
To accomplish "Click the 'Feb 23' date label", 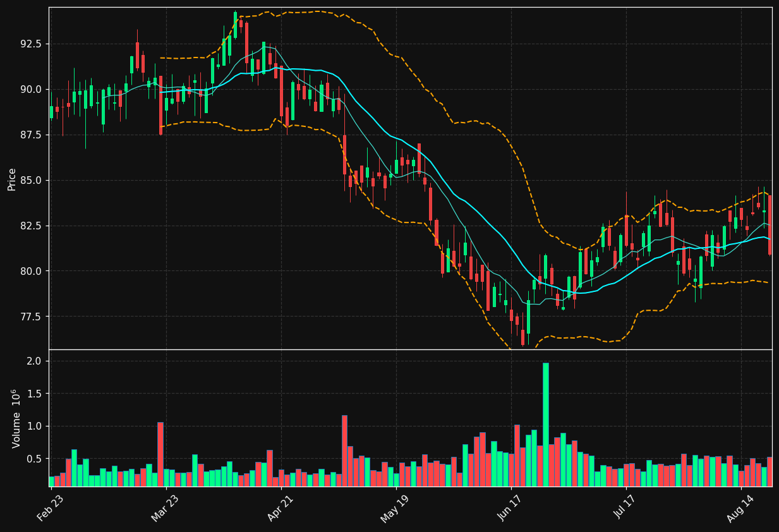I will (x=51, y=508).
